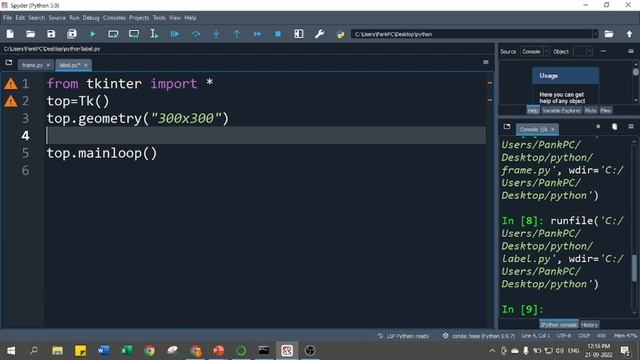Viewport: 640px width, 360px height.
Task: Run selection or current line
Action: click(x=154, y=34)
